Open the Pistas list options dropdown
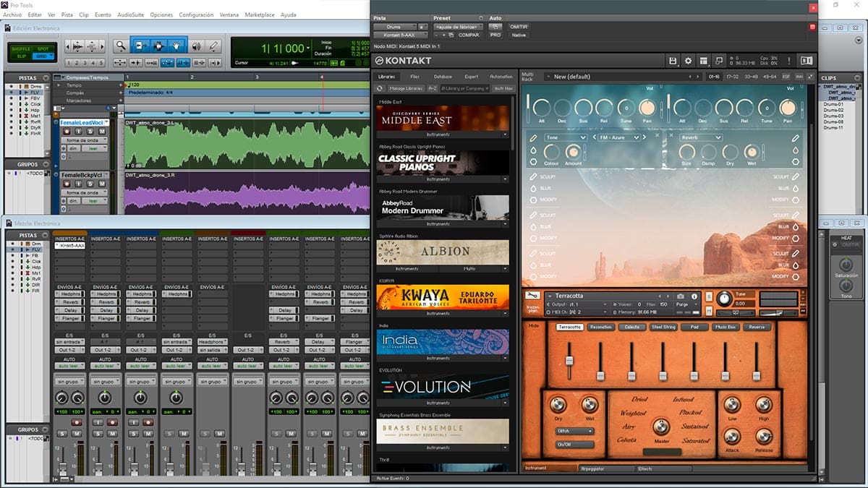 (46, 77)
